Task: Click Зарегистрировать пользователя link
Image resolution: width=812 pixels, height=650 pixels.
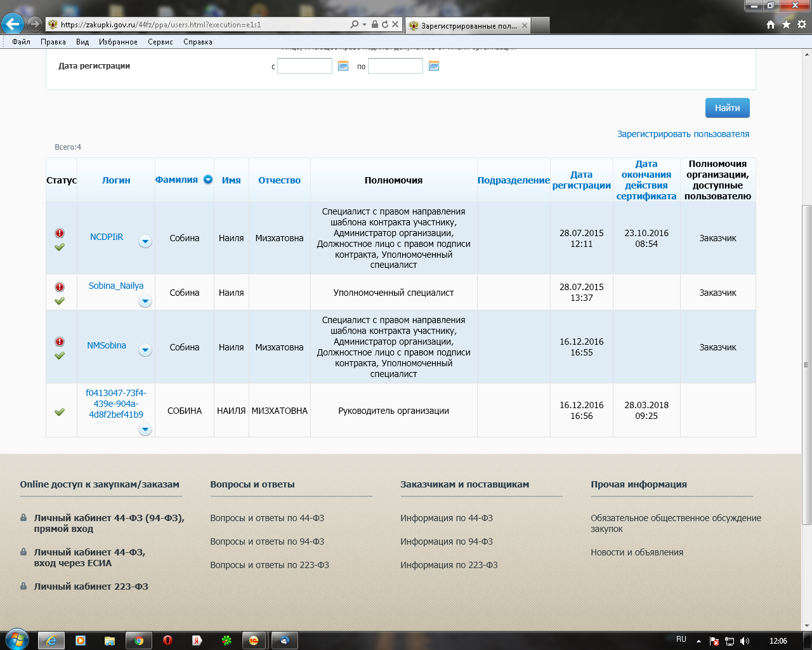Action: [683, 134]
